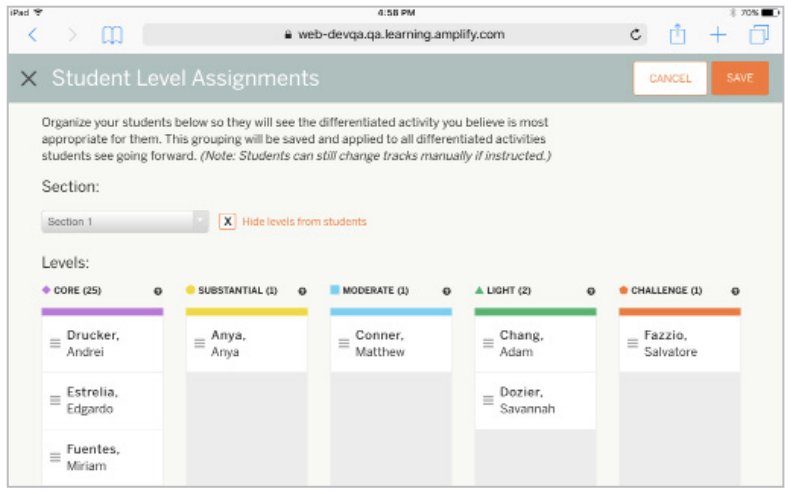Image resolution: width=792 pixels, height=494 pixels.
Task: Uncheck the Hide levels from students box
Action: click(x=227, y=222)
